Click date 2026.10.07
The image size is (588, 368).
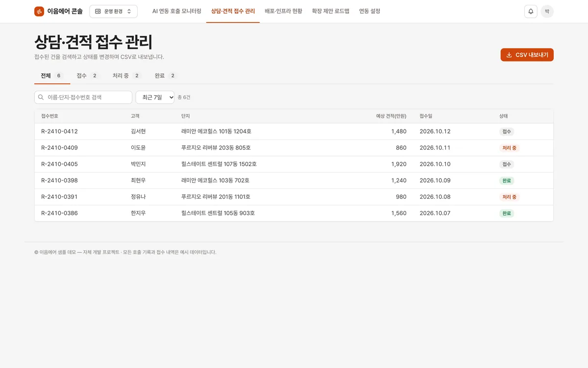point(435,213)
